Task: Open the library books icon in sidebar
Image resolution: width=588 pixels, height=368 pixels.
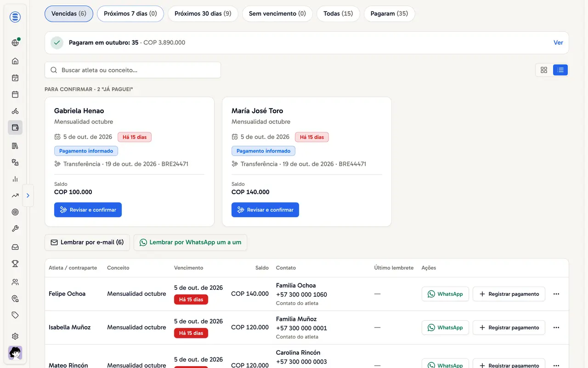Action: pyautogui.click(x=15, y=146)
